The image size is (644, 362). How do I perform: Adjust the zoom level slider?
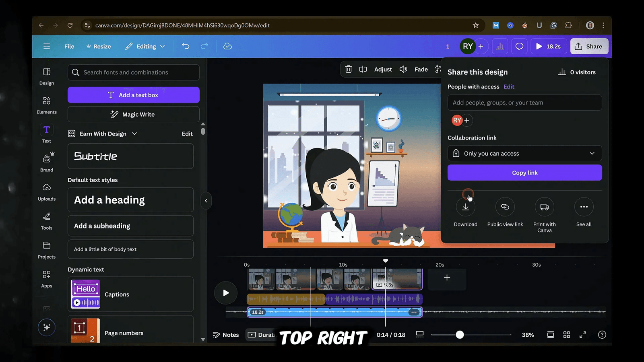[x=459, y=334]
